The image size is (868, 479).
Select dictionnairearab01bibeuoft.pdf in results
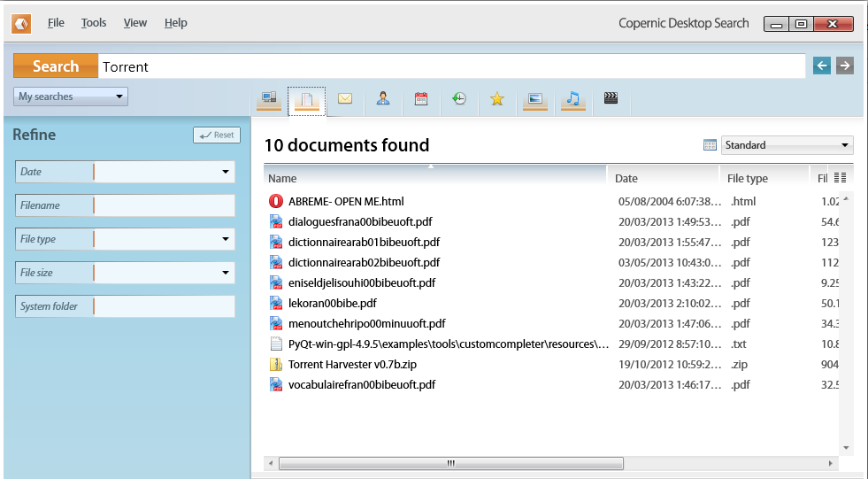click(x=365, y=243)
